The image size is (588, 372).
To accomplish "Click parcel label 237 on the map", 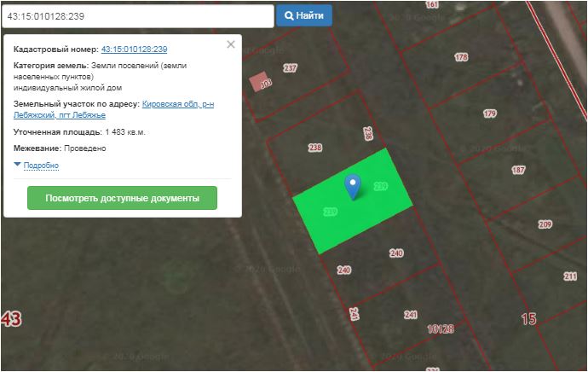I will click(290, 68).
